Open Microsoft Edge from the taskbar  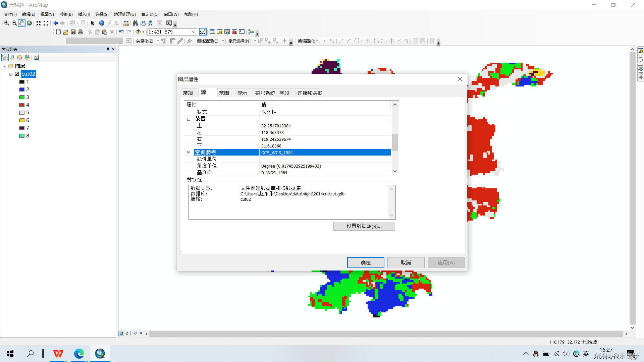click(x=79, y=354)
